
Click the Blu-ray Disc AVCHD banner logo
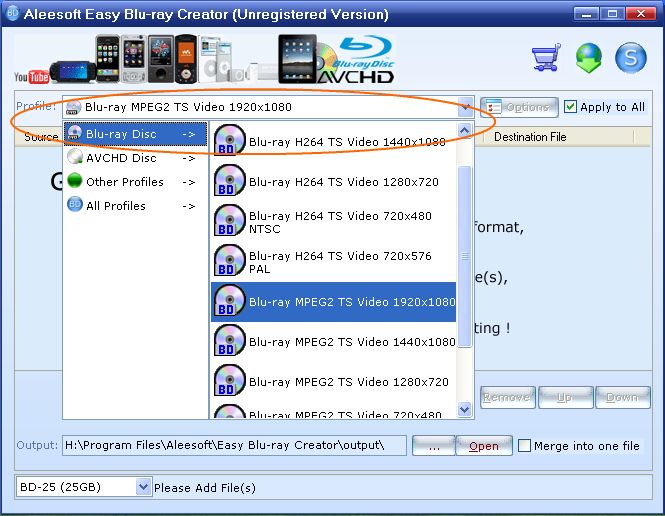pyautogui.click(x=356, y=59)
